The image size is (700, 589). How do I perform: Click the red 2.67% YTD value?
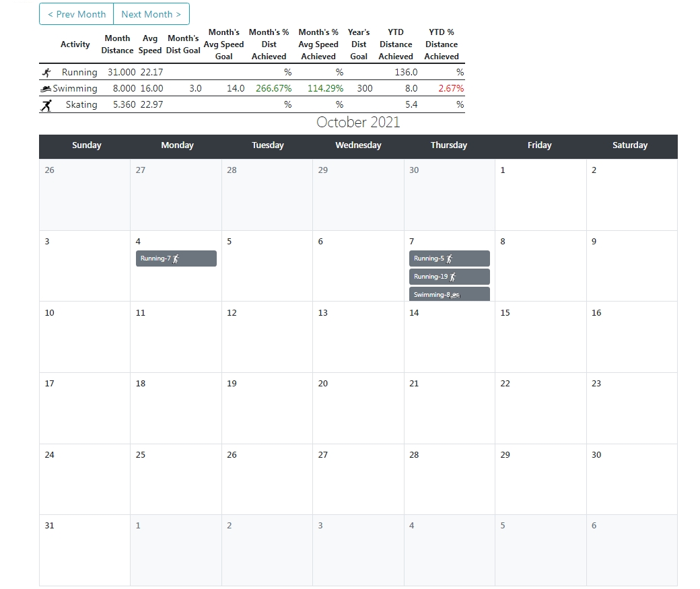450,89
